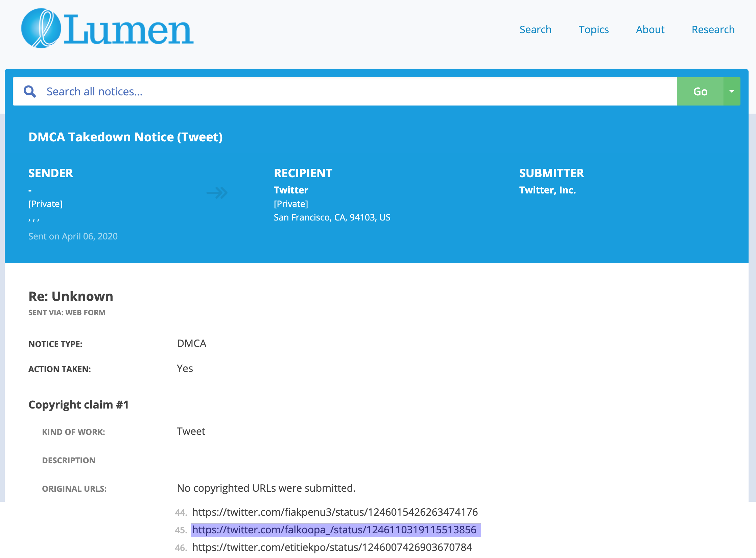Click the Twitter, Inc. submitter name

547,190
